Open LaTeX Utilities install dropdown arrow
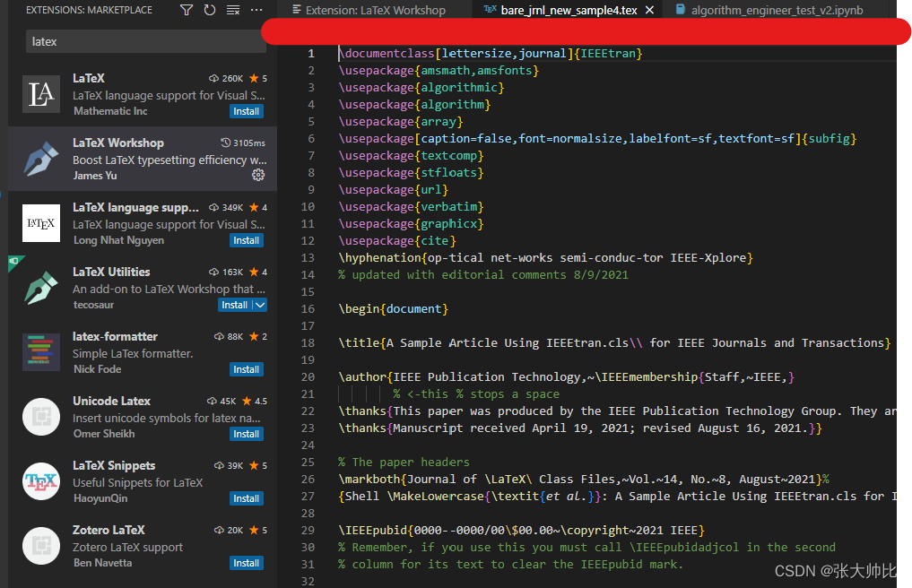912x588 pixels. tap(260, 305)
